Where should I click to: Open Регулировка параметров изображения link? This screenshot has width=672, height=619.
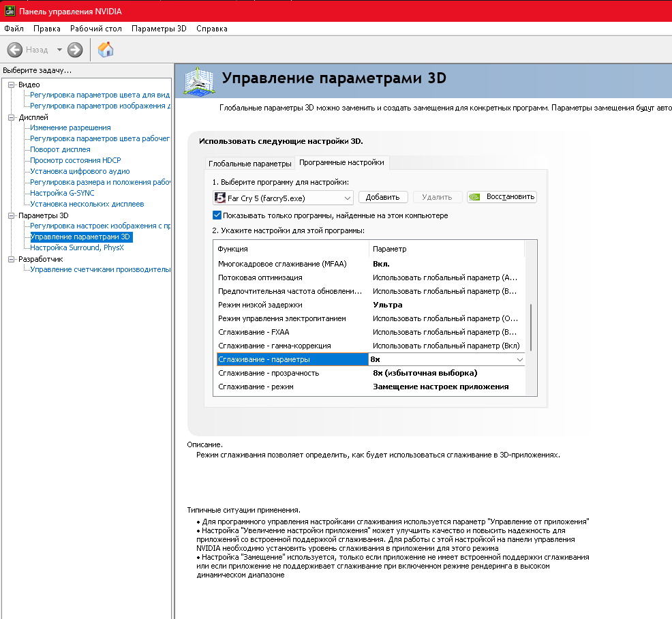(x=100, y=106)
